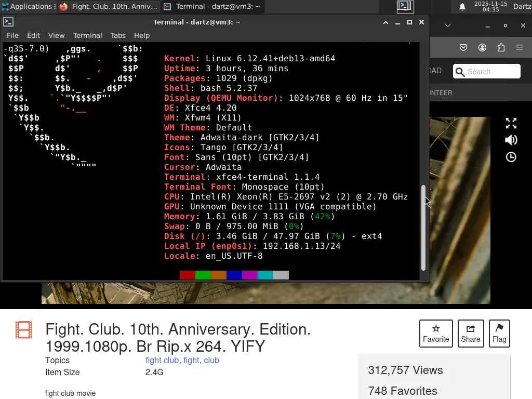Open the terminal Help menu
The height and width of the screenshot is (399, 532).
[x=141, y=35]
